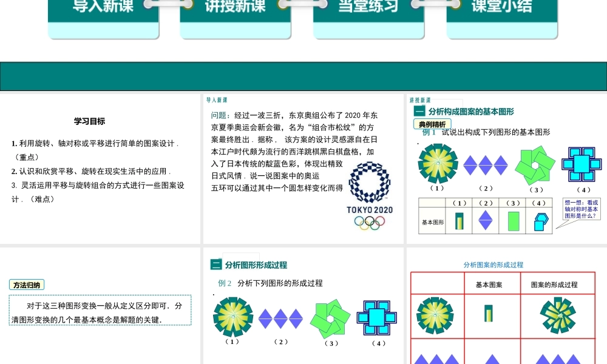Click purple diamond in 基本图形 table

[x=486, y=220]
